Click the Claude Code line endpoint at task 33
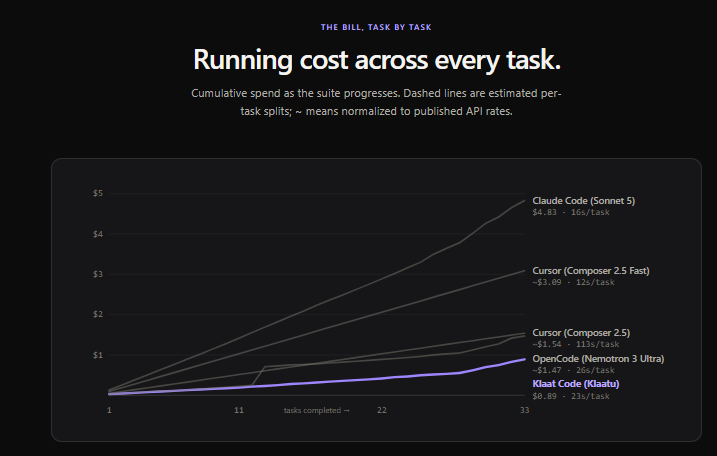This screenshot has height=456, width=717. pyautogui.click(x=524, y=200)
